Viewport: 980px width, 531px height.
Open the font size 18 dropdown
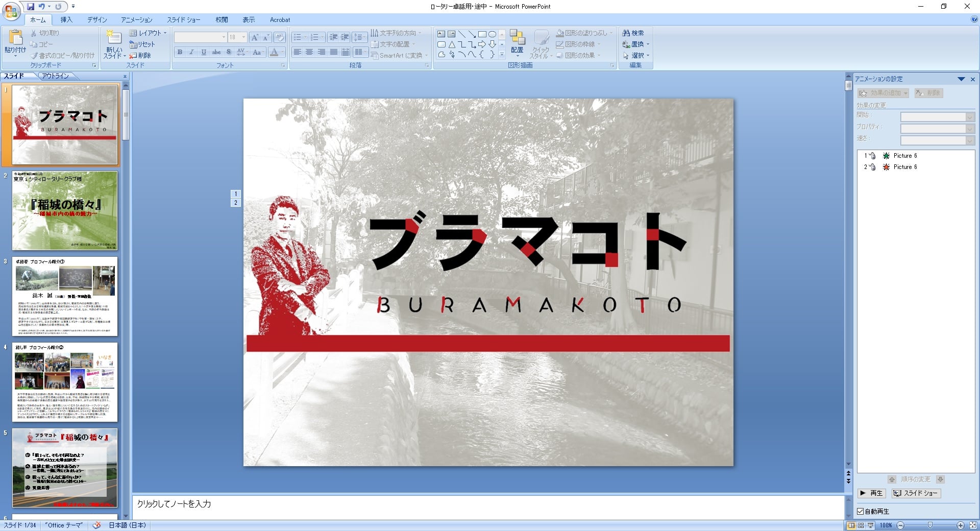243,37
